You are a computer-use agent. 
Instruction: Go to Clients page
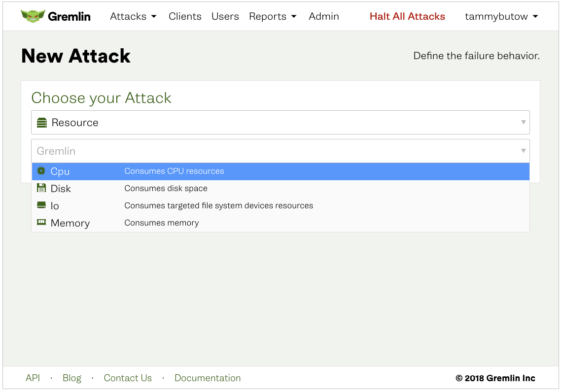click(x=185, y=16)
